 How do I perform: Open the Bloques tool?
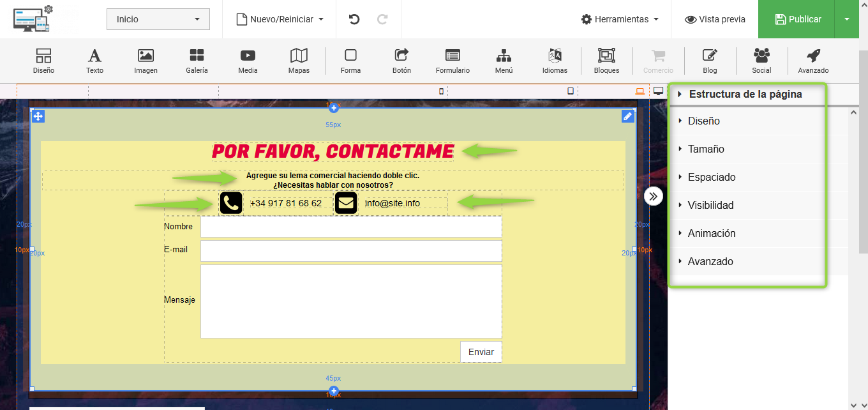(606, 61)
